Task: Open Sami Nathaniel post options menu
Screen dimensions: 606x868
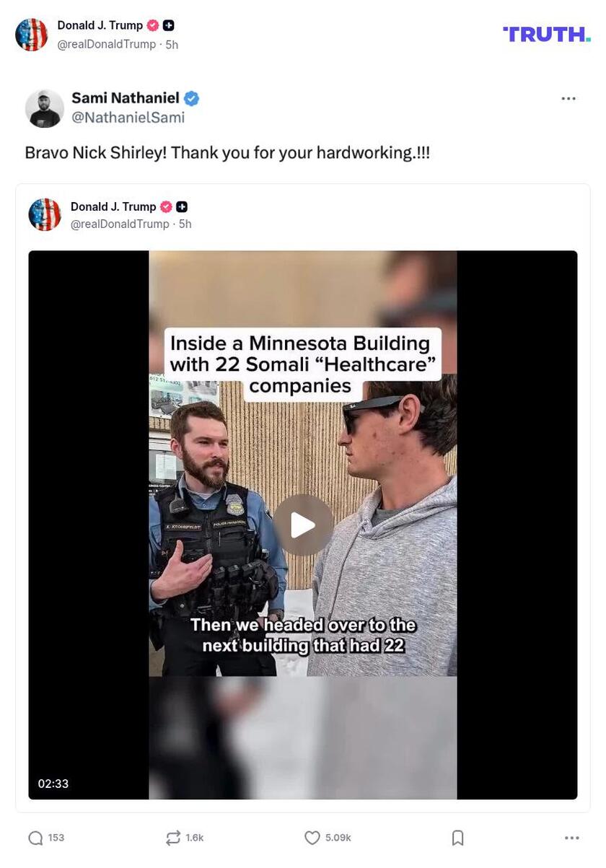Action: [x=568, y=99]
